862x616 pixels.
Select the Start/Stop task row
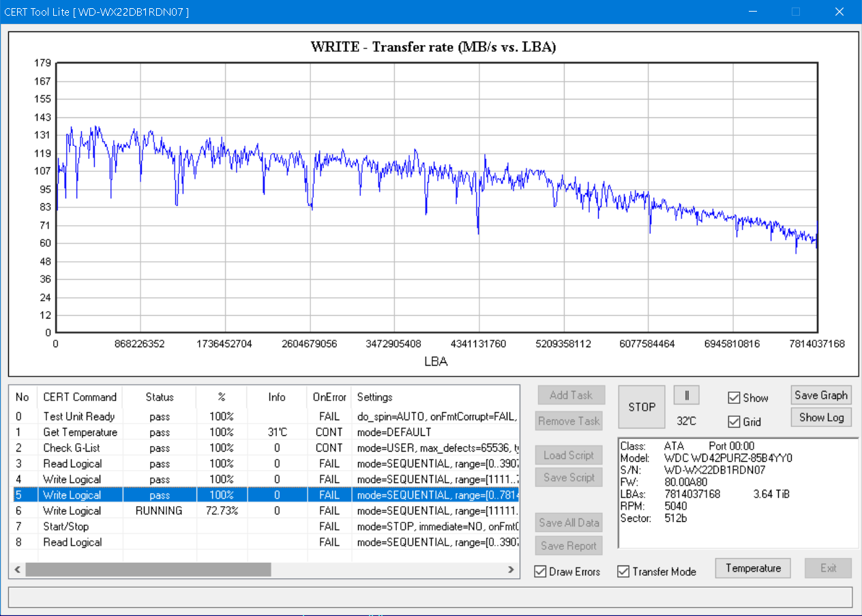(65, 527)
